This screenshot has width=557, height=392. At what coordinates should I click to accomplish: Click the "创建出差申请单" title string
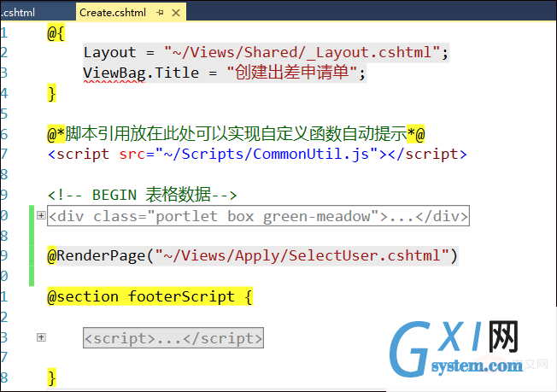tap(292, 73)
